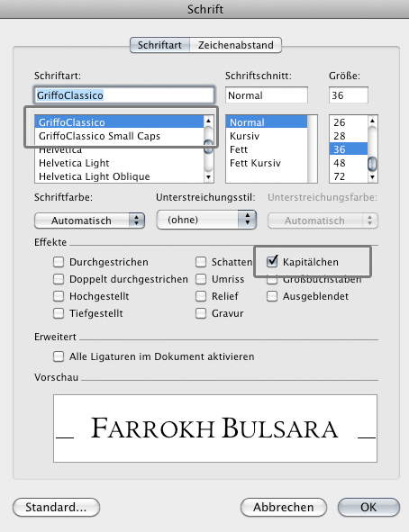Click the Abbrechen button

click(x=284, y=507)
